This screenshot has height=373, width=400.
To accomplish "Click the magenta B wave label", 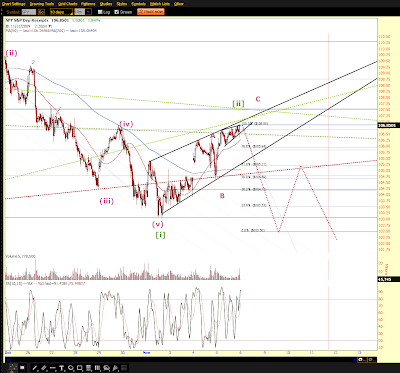I will [x=222, y=196].
